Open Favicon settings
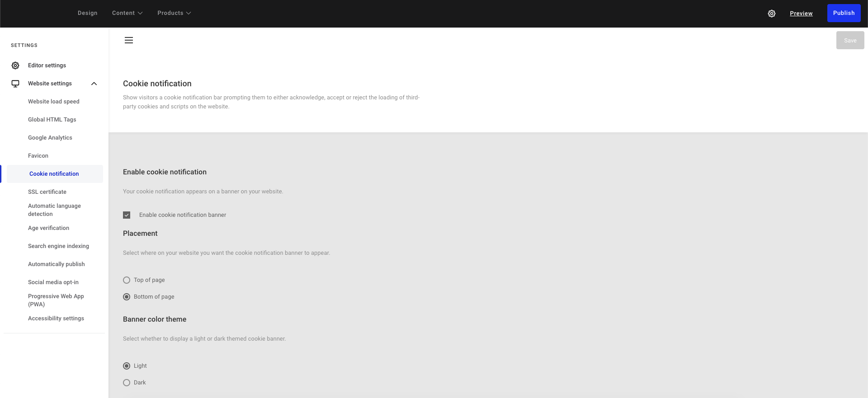Screen dimensions: 868x398 (38, 156)
